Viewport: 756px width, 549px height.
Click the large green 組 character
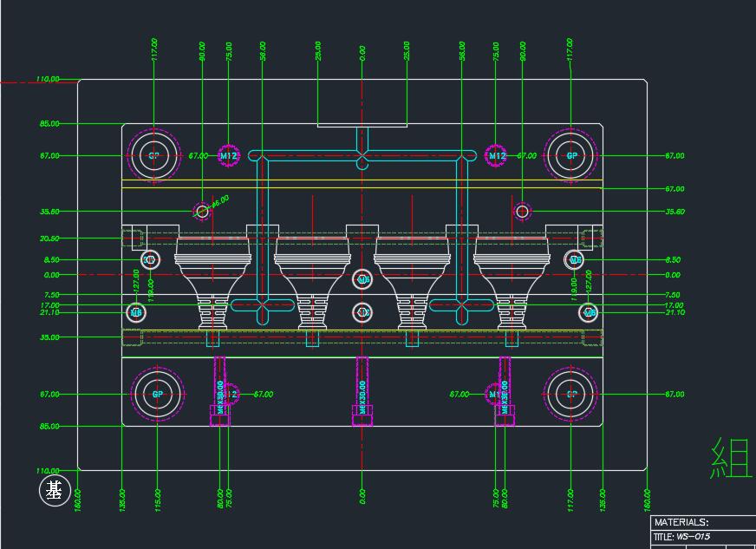click(732, 458)
